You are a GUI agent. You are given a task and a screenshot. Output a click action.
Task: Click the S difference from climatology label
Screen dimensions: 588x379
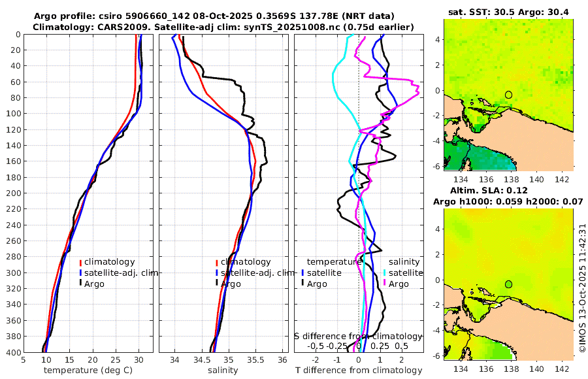(358, 337)
